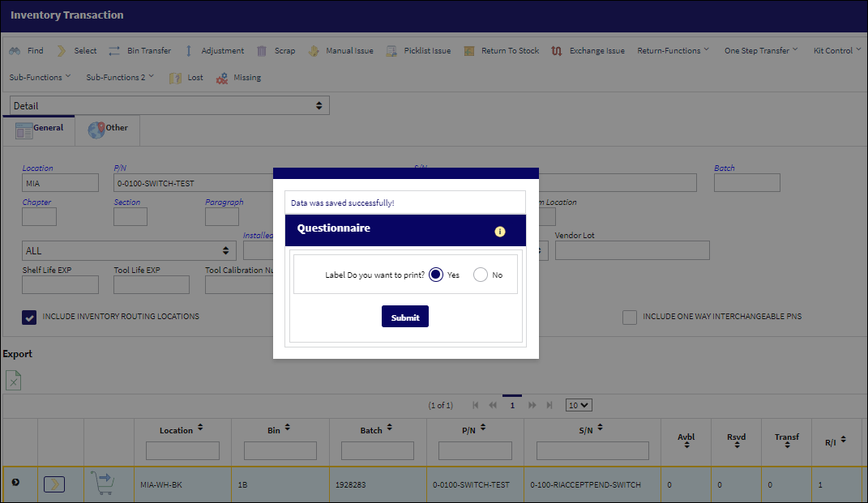Sort table by S/N column

pos(600,428)
